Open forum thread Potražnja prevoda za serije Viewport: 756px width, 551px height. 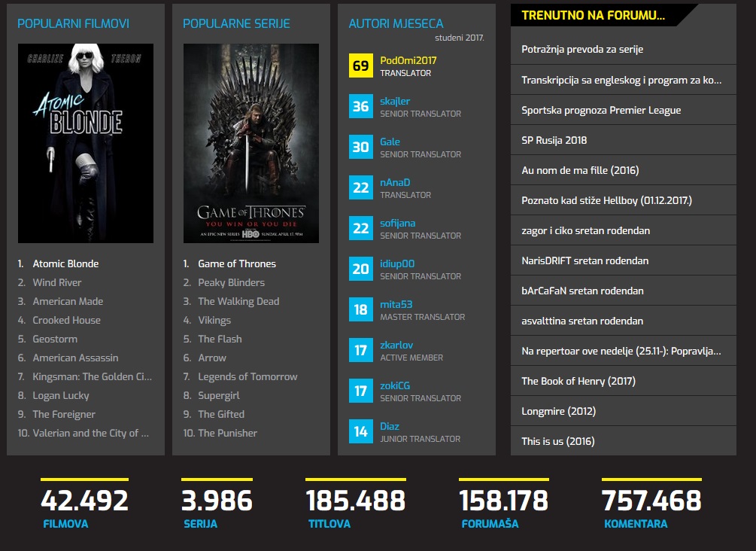[x=582, y=49]
